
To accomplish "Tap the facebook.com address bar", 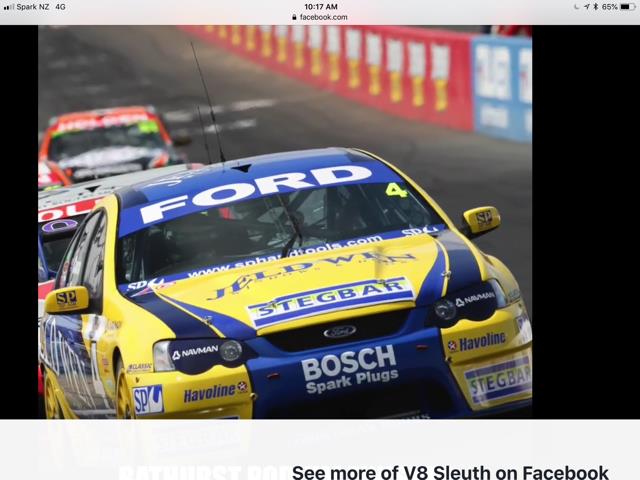I will coord(320,17).
